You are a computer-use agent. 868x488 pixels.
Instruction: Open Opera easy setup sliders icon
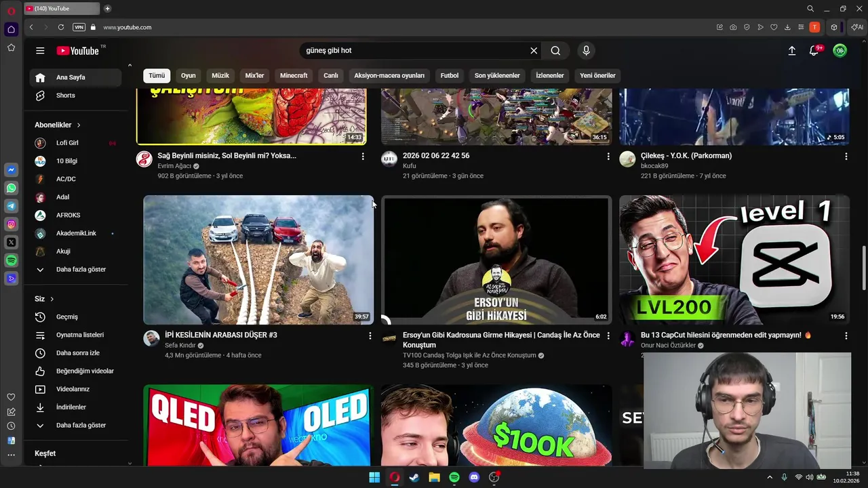[801, 27]
